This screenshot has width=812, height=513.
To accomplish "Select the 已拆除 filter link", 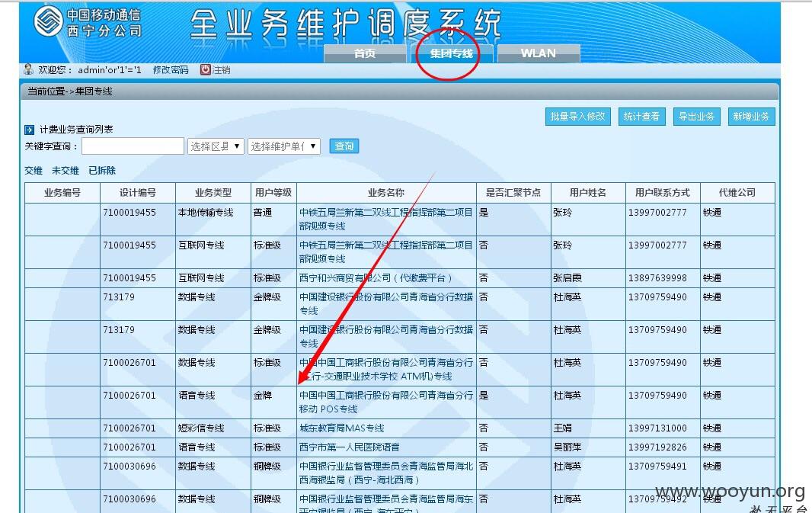I will 102,171.
